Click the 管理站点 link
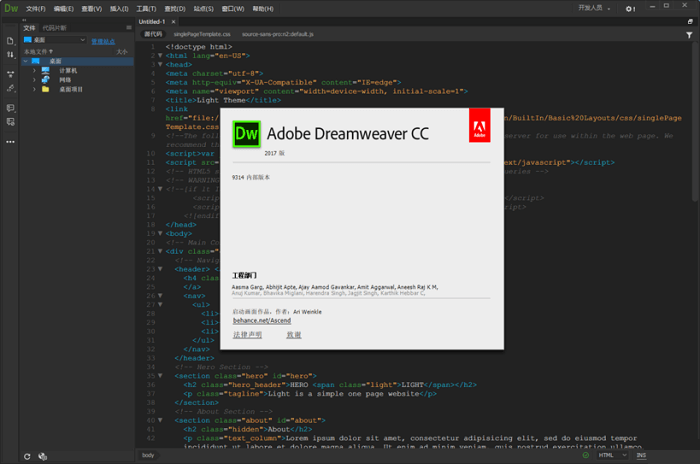700x464 pixels. (x=103, y=41)
